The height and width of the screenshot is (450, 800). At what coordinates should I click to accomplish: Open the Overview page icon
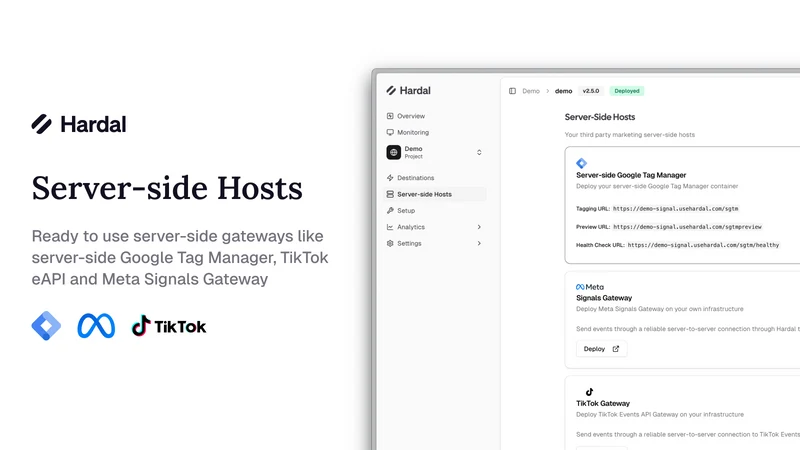coord(390,116)
